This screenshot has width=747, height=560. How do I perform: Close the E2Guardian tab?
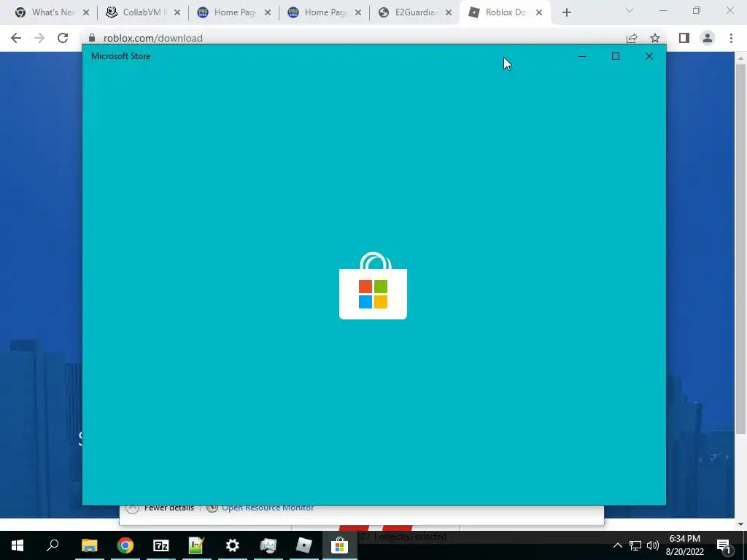click(449, 13)
